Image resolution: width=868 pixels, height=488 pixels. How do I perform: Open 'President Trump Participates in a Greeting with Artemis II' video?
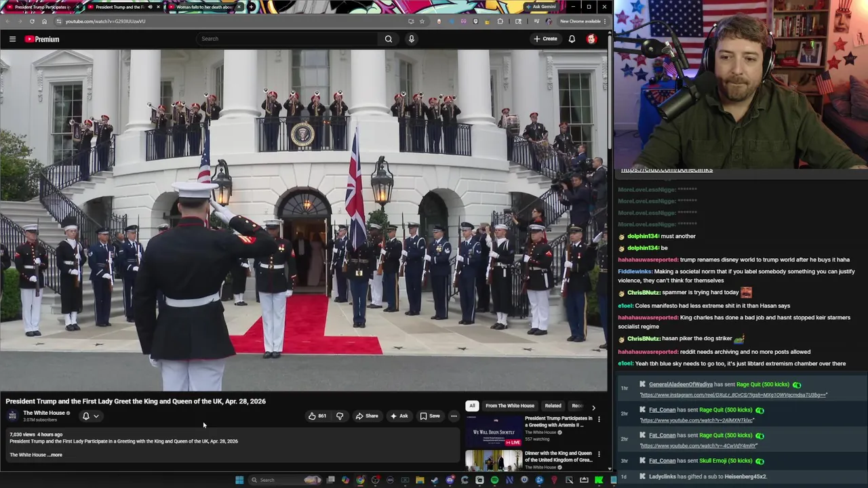[x=559, y=422]
